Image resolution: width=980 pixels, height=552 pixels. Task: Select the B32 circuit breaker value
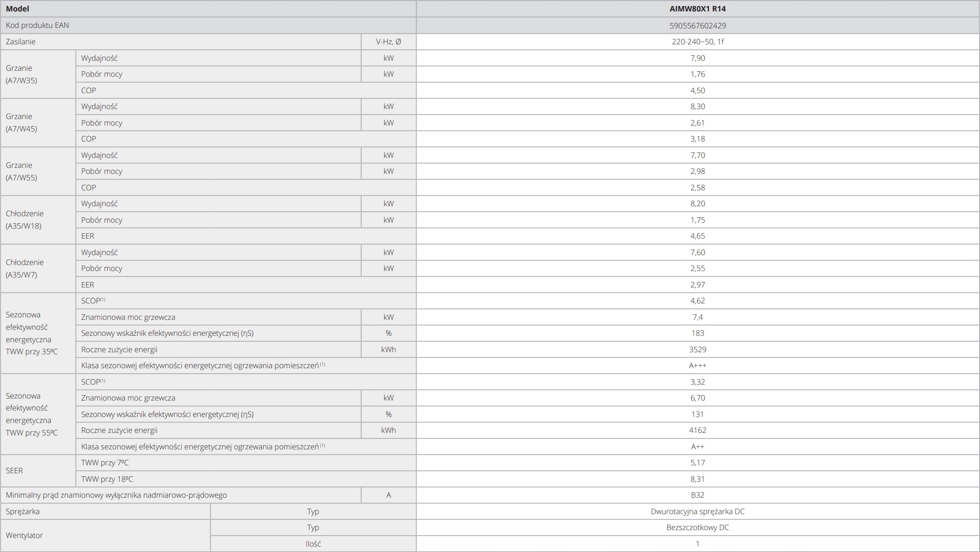(x=698, y=495)
